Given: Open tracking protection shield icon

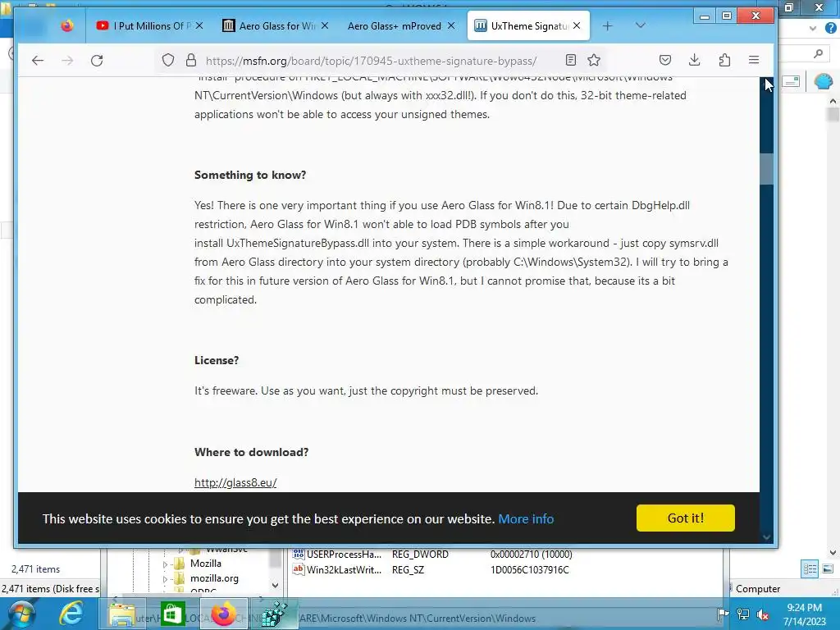Looking at the screenshot, I should point(168,60).
